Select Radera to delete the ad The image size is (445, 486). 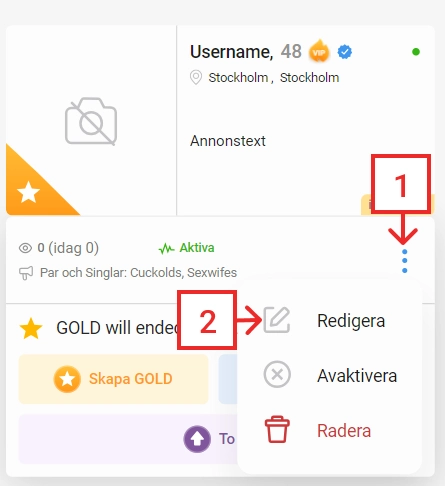[344, 430]
